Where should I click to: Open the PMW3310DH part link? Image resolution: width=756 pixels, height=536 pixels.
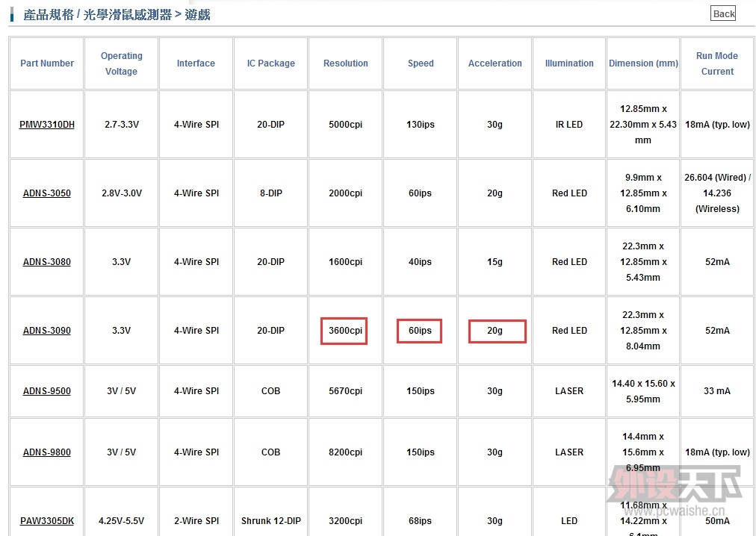point(47,125)
